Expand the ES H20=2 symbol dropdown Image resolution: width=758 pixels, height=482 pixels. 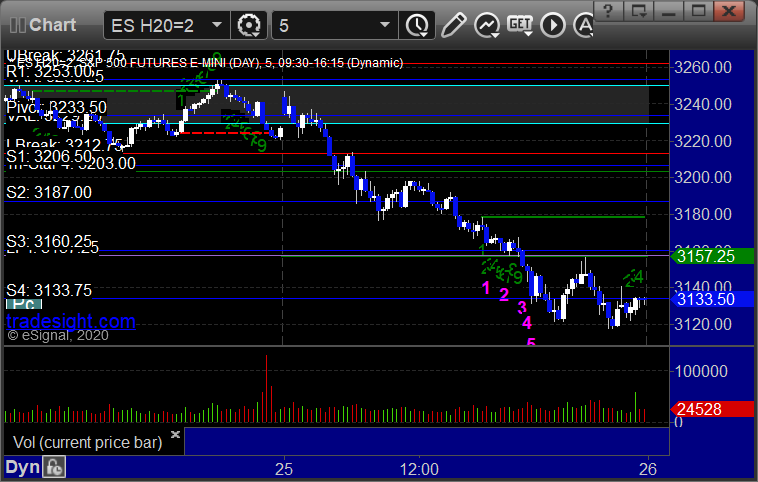[x=217, y=25]
